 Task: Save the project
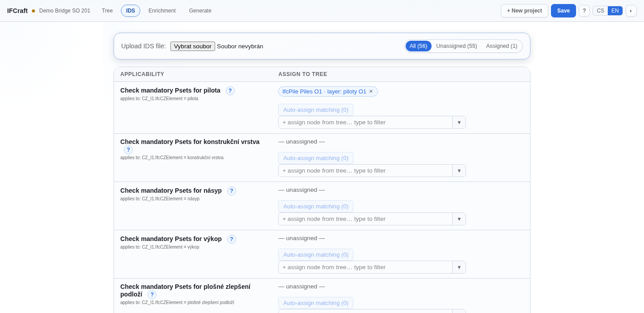(563, 11)
